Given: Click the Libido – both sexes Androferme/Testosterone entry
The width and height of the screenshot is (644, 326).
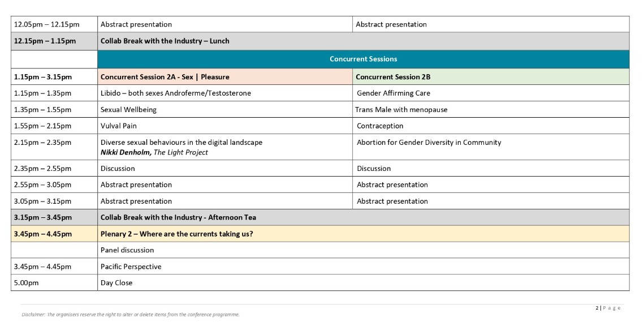Looking at the screenshot, I should tap(175, 93).
